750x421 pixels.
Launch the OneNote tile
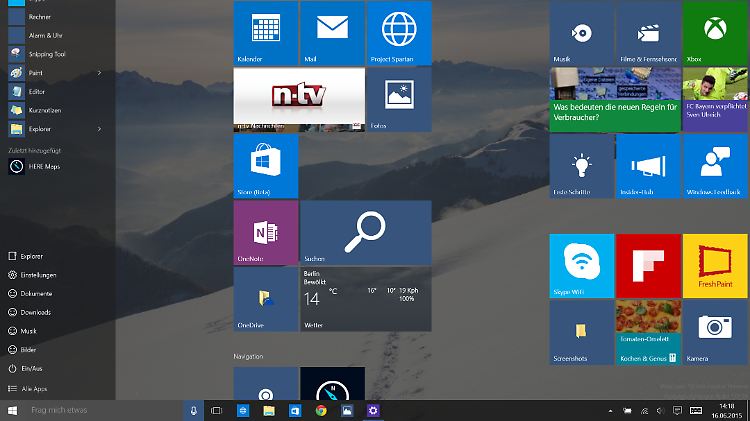click(265, 233)
